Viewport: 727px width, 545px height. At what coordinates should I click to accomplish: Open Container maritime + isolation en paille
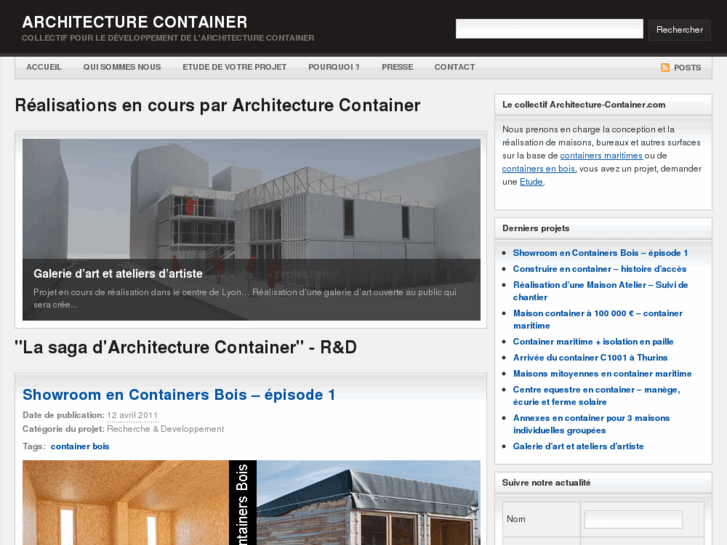(x=593, y=342)
